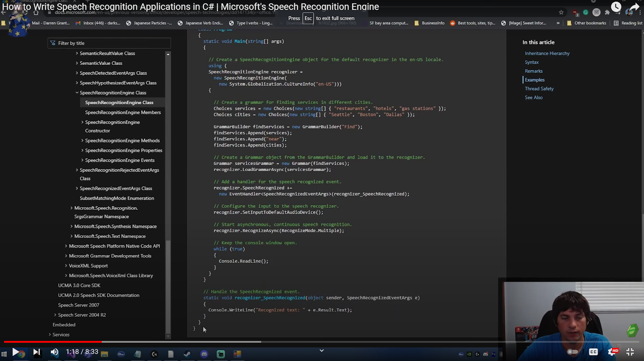
Task: Open the Reading list
Action: 628,23
